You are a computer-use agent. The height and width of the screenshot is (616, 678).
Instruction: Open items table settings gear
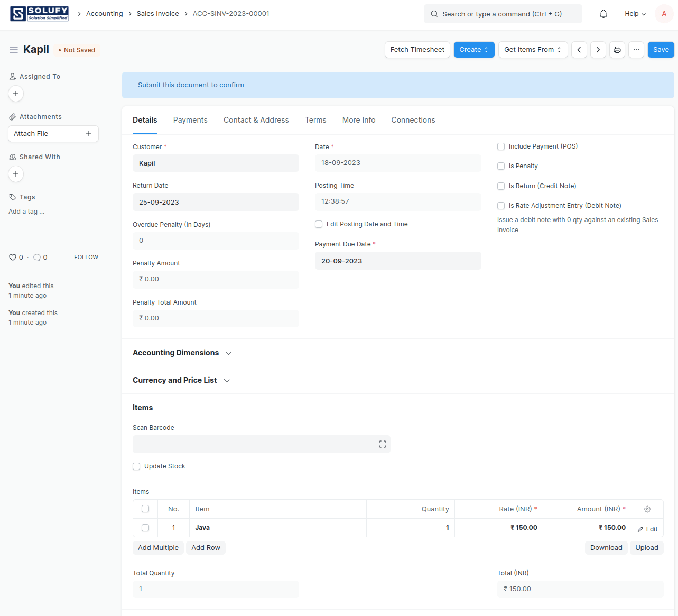647,509
